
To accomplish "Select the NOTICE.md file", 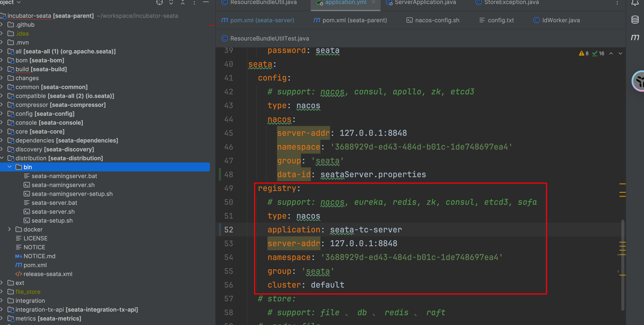I will 39,256.
